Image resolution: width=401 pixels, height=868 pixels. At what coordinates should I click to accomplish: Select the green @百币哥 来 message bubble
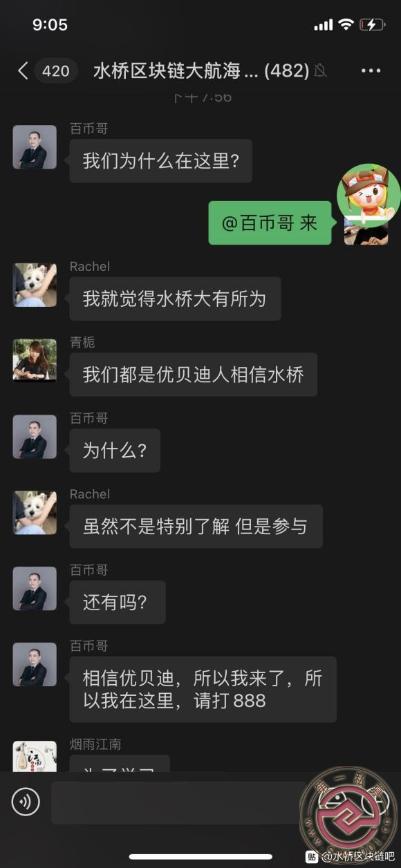(x=270, y=223)
